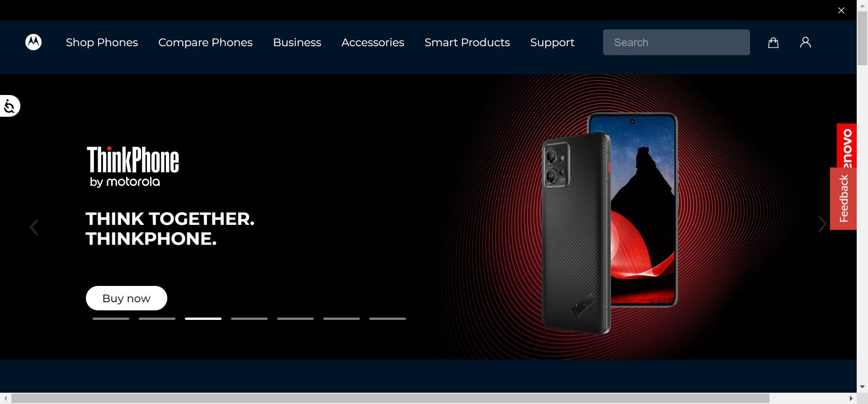Open the red Lenovo side tab
This screenshot has width=868, height=404.
tap(847, 146)
